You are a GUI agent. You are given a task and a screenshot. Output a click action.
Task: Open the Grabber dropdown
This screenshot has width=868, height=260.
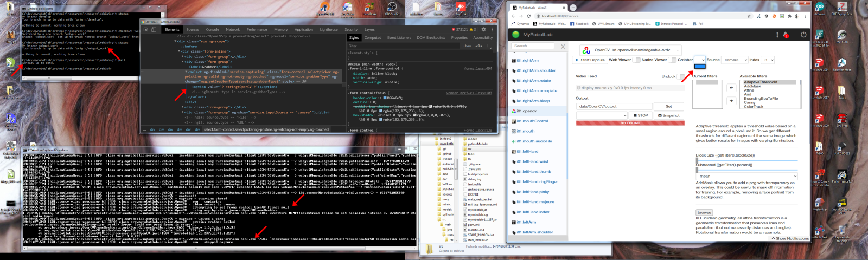coord(700,60)
